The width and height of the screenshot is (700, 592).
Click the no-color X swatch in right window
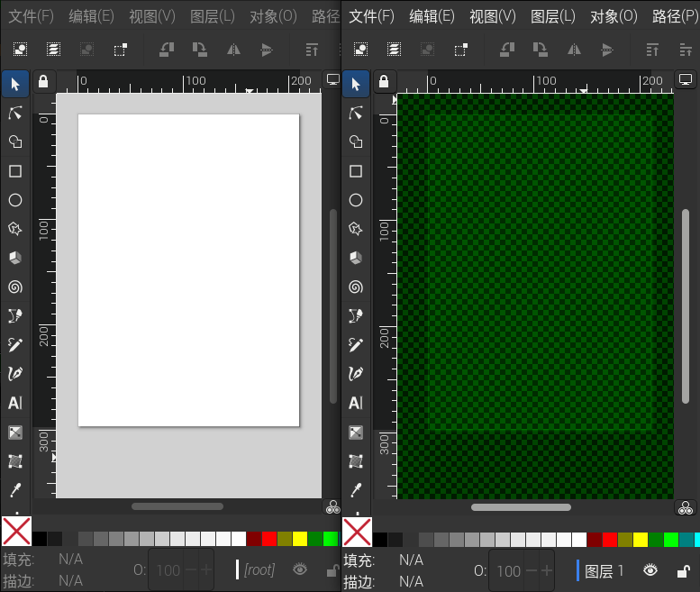coord(357,532)
